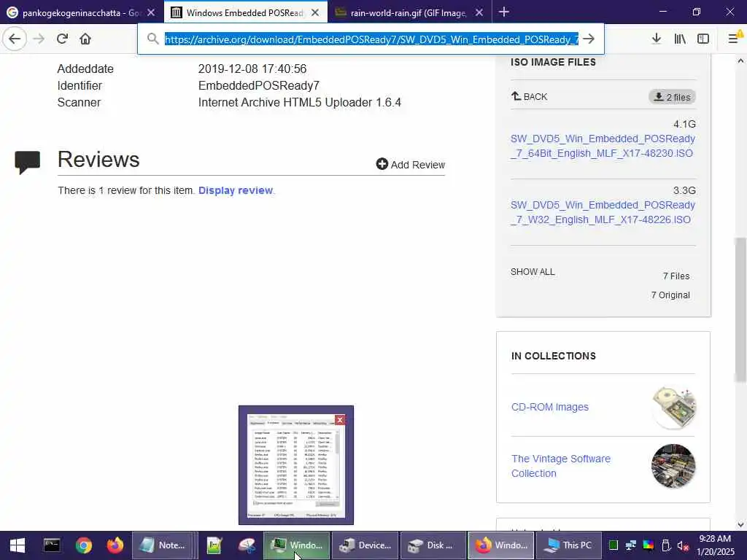The height and width of the screenshot is (560, 747).
Task: Switch to the Task Manager taskbar button
Action: 297,545
